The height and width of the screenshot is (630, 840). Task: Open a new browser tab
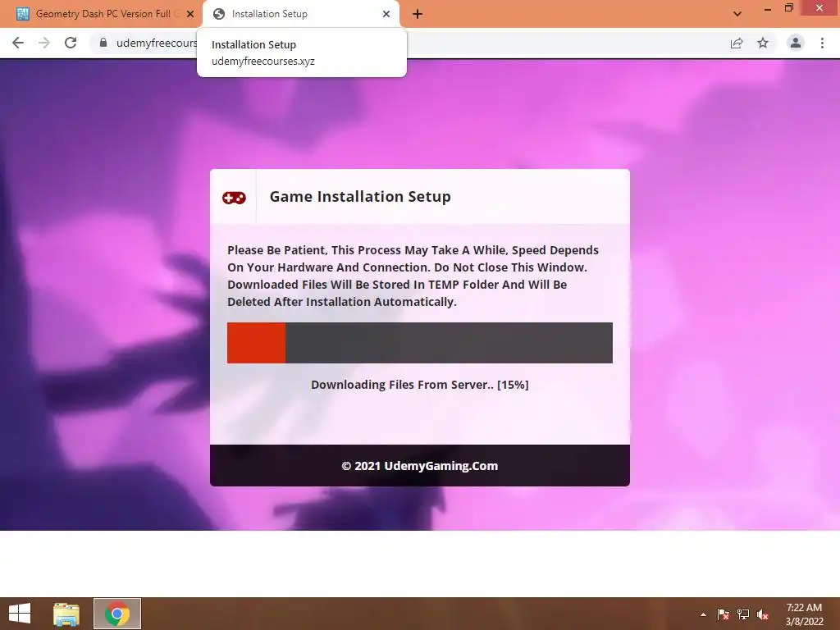(418, 14)
